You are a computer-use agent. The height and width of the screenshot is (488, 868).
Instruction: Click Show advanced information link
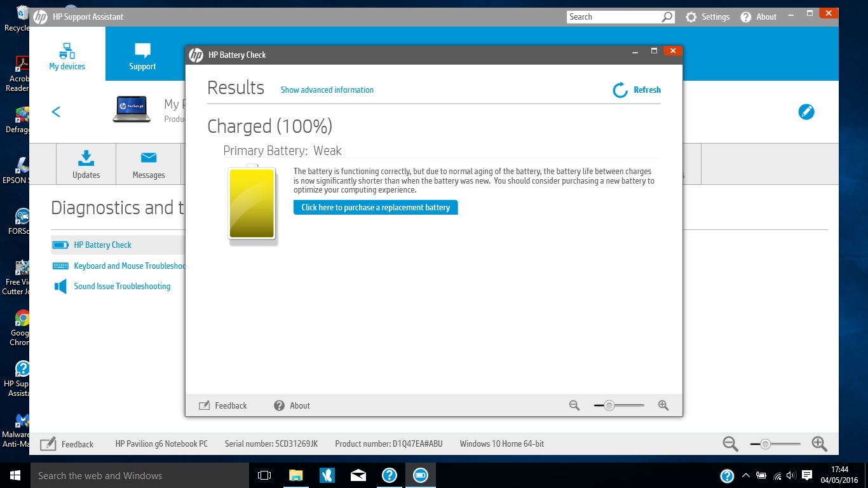point(327,90)
